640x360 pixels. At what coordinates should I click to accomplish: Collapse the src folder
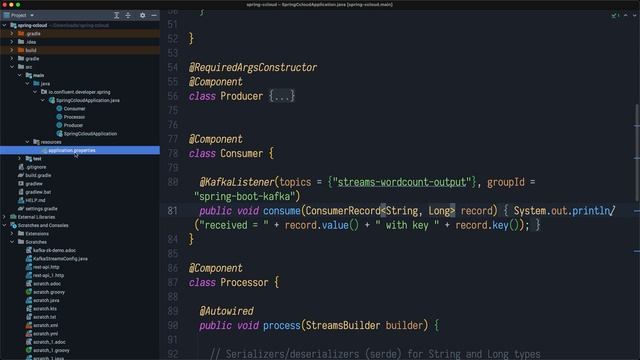point(12,67)
